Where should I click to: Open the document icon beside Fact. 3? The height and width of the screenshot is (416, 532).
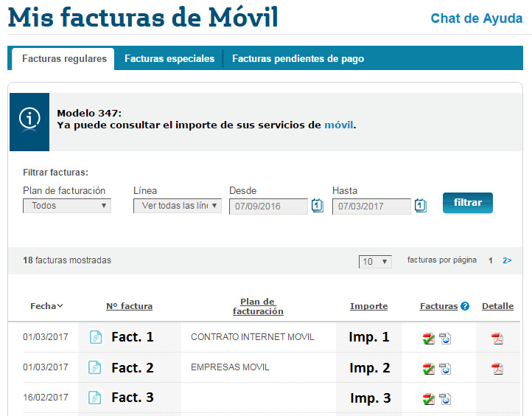click(x=95, y=398)
